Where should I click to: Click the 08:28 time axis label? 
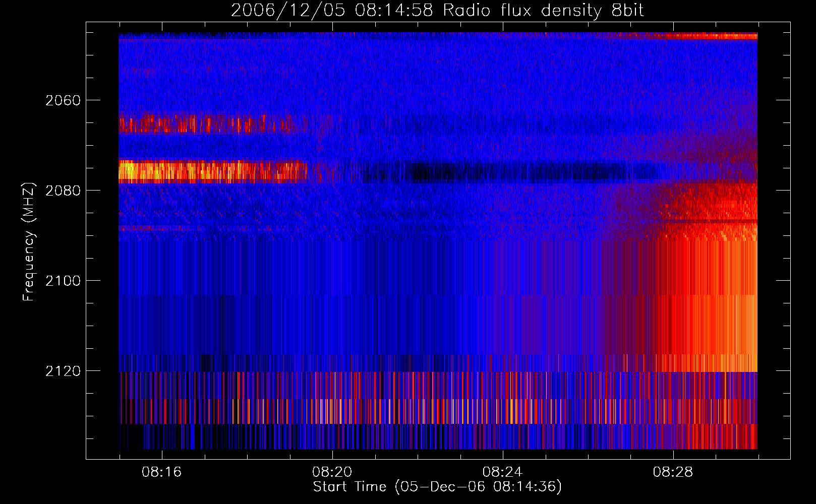click(673, 472)
